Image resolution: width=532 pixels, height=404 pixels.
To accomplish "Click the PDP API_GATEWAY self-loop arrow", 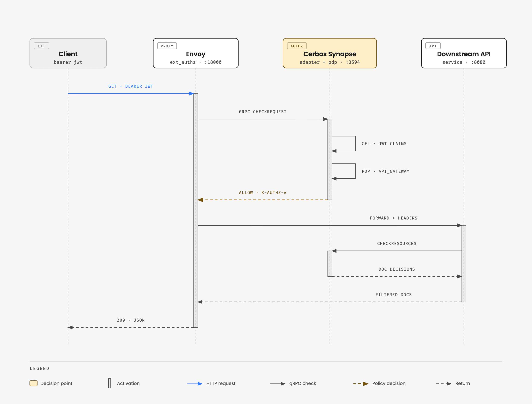I will point(344,171).
